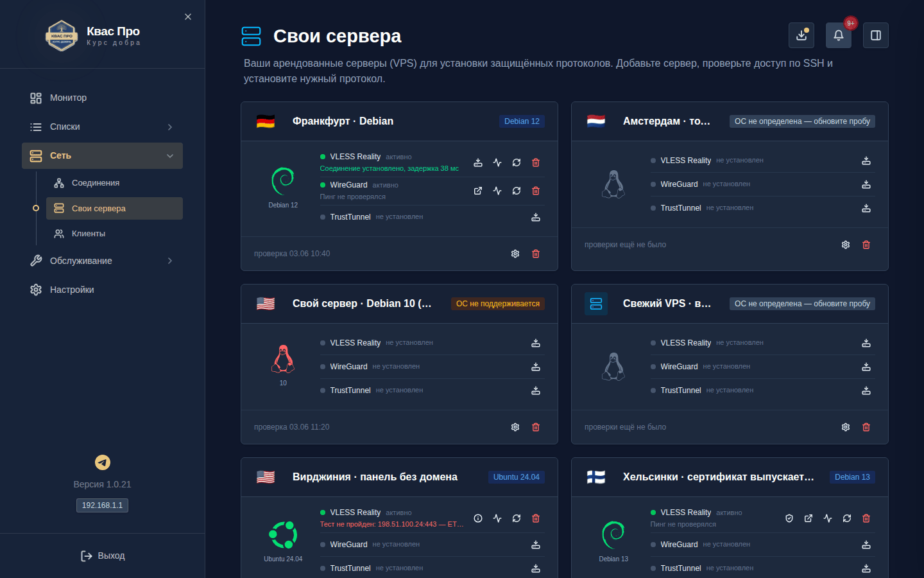Open the downloads icon in the header
Viewport: 924px width, 578px height.
coord(801,35)
